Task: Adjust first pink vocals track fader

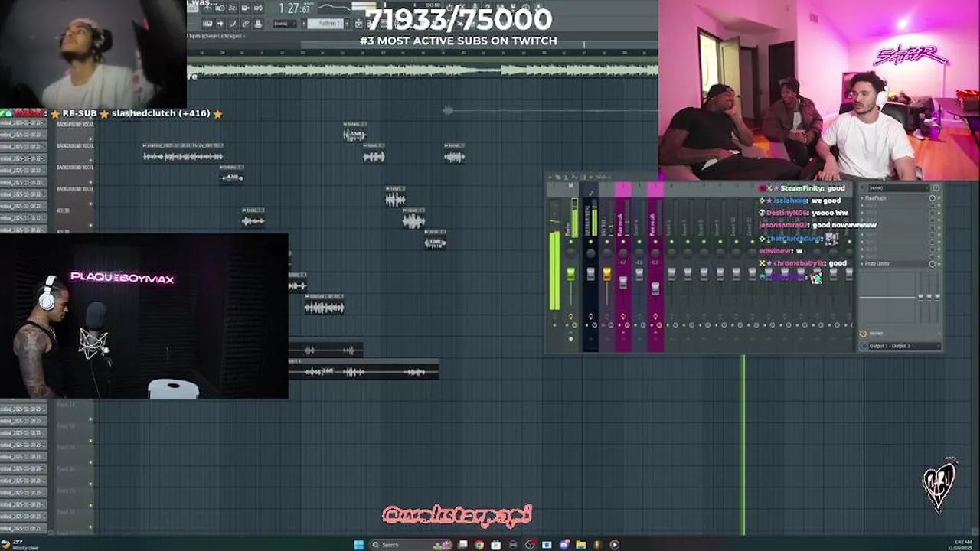Action: (623, 282)
